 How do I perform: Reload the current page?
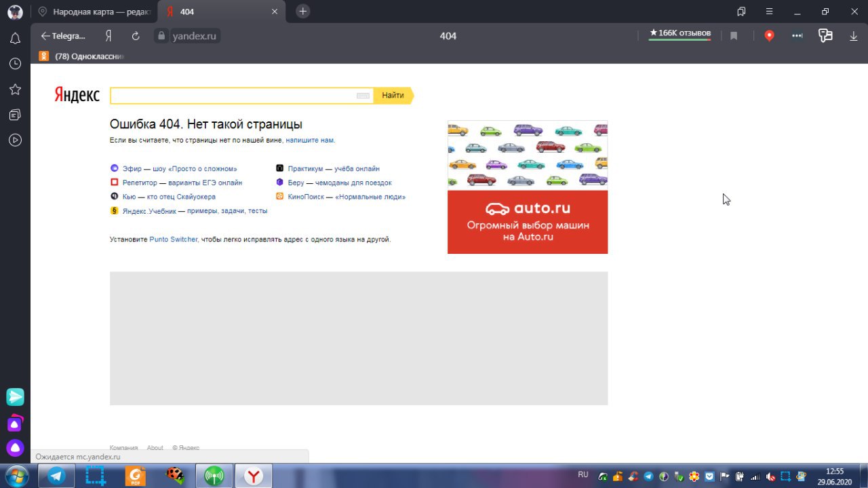[136, 36]
